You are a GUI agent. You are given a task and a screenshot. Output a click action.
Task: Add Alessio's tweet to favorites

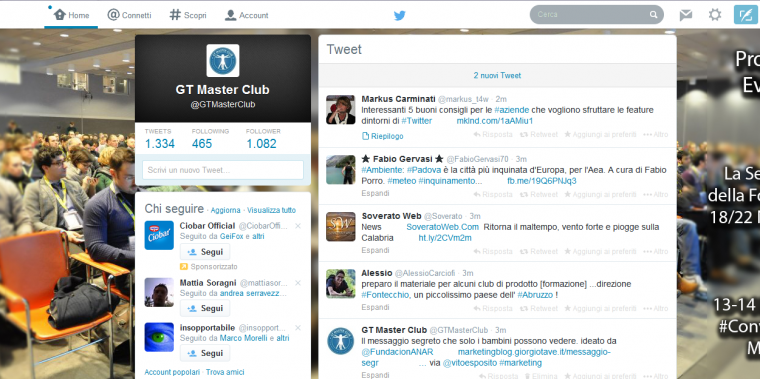pyautogui.click(x=600, y=308)
